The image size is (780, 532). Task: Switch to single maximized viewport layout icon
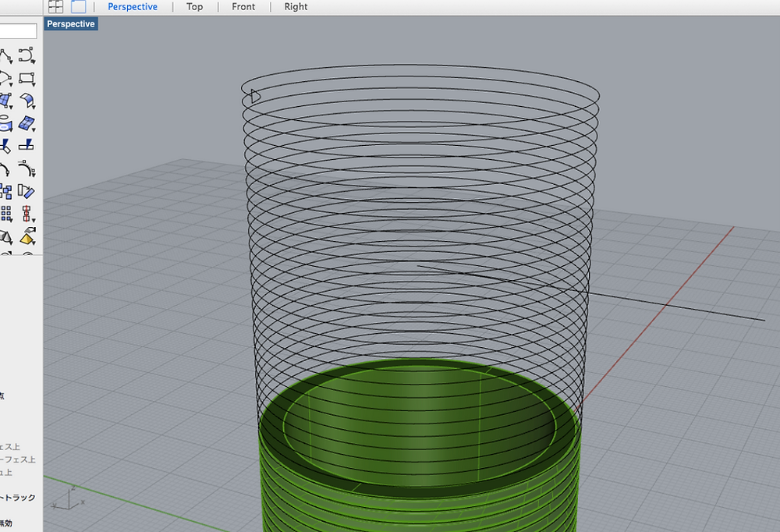pyautogui.click(x=79, y=6)
